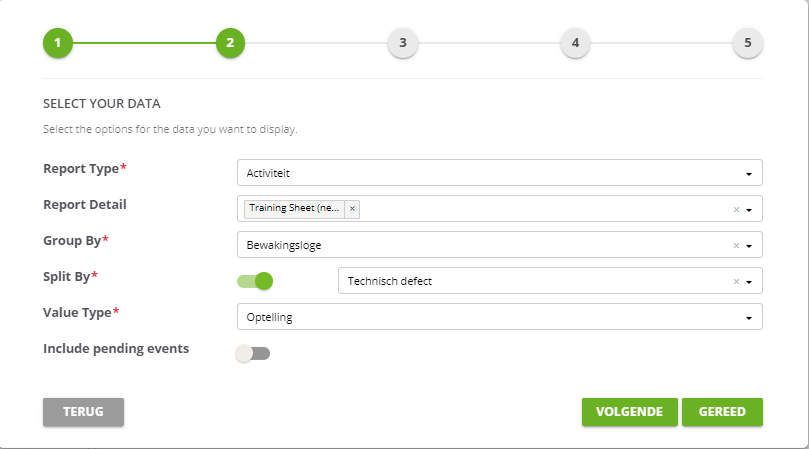Jump to wizard step 3
The image size is (809, 449).
pos(403,43)
